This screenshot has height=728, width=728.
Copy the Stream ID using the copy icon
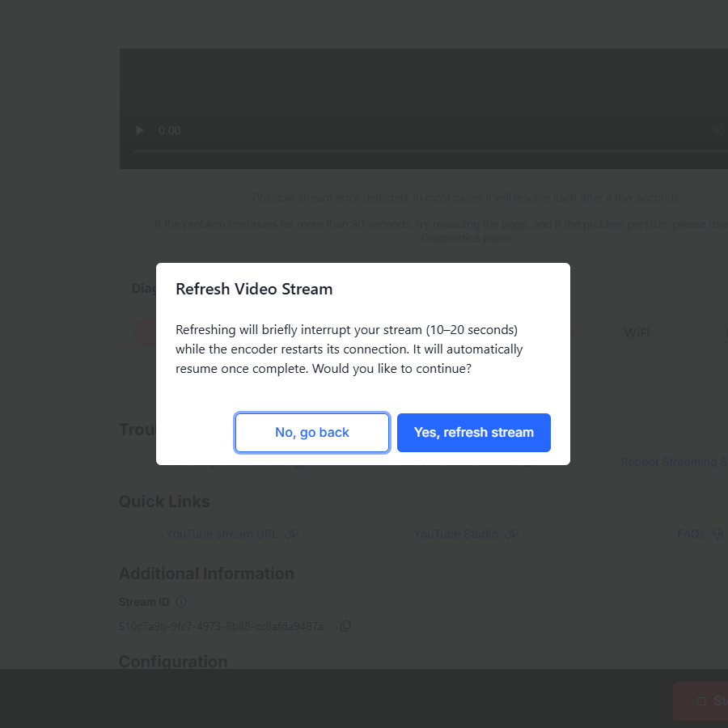(345, 626)
